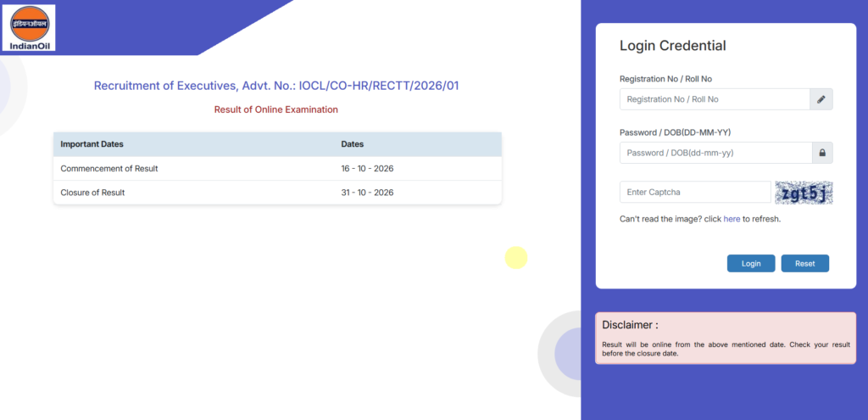Click the 'Dates' column header

coord(352,144)
